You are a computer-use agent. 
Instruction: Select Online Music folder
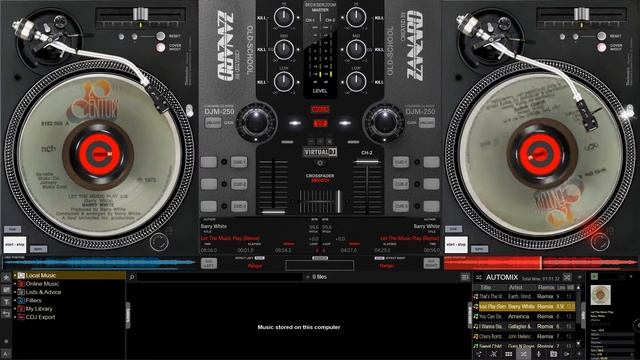(42, 284)
